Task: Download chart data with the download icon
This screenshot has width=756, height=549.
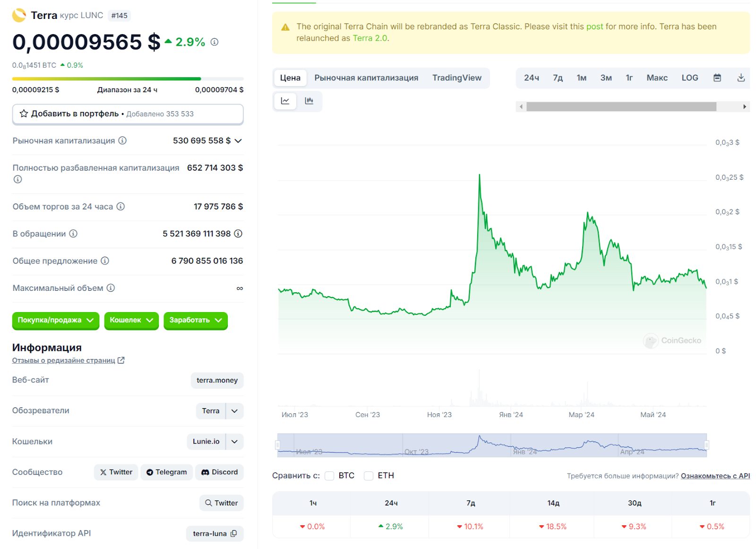Action: 741,78
